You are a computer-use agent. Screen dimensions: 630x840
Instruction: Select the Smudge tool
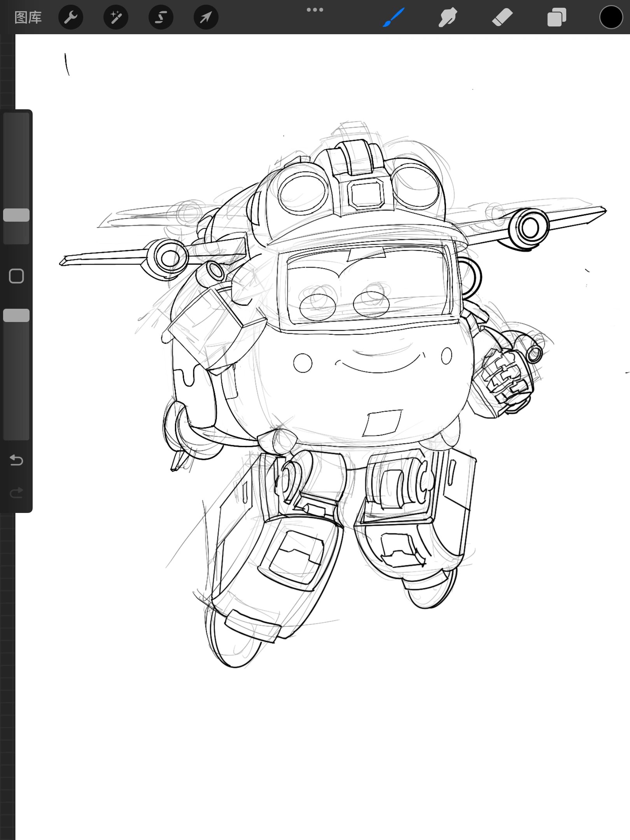click(x=448, y=17)
